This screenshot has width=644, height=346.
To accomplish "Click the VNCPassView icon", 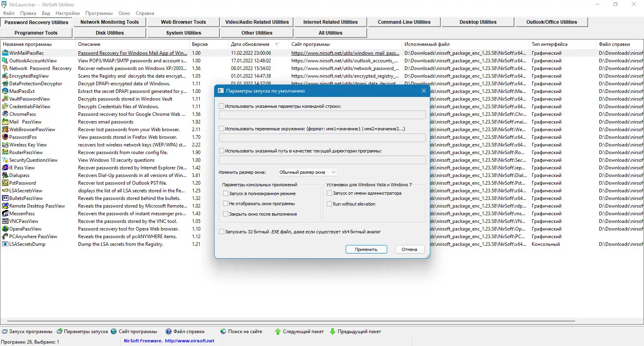I will (5, 221).
